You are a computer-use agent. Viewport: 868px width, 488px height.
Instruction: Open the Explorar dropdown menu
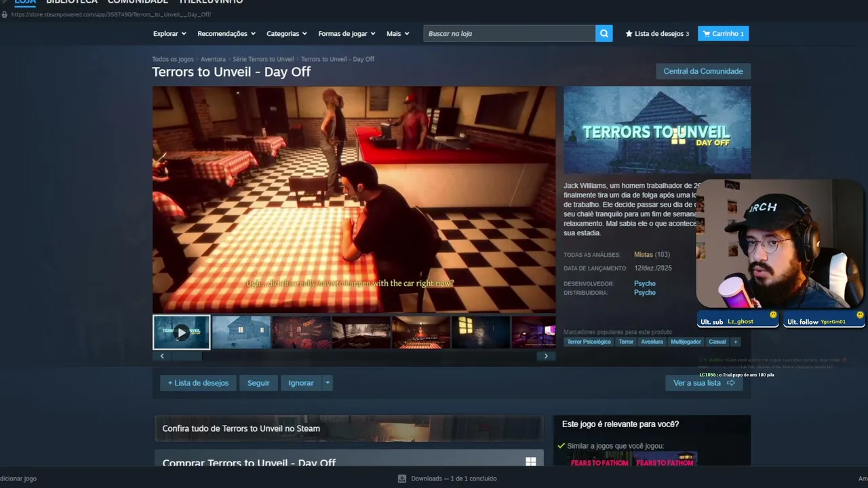coord(170,33)
